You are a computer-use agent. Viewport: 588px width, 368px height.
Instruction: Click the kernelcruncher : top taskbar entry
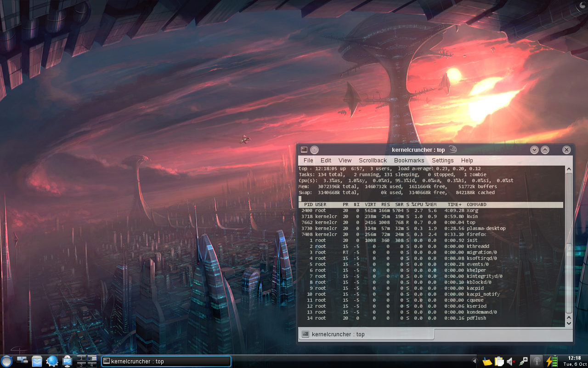coord(166,361)
